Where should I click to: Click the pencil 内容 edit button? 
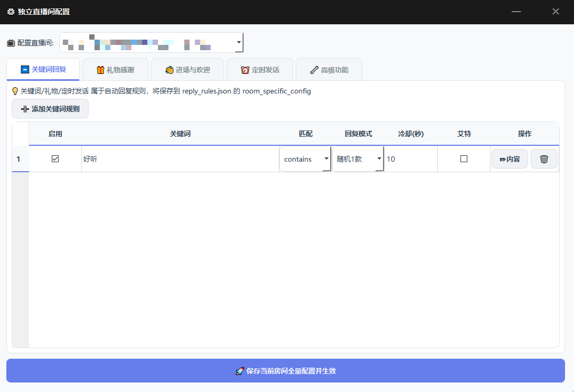point(510,159)
